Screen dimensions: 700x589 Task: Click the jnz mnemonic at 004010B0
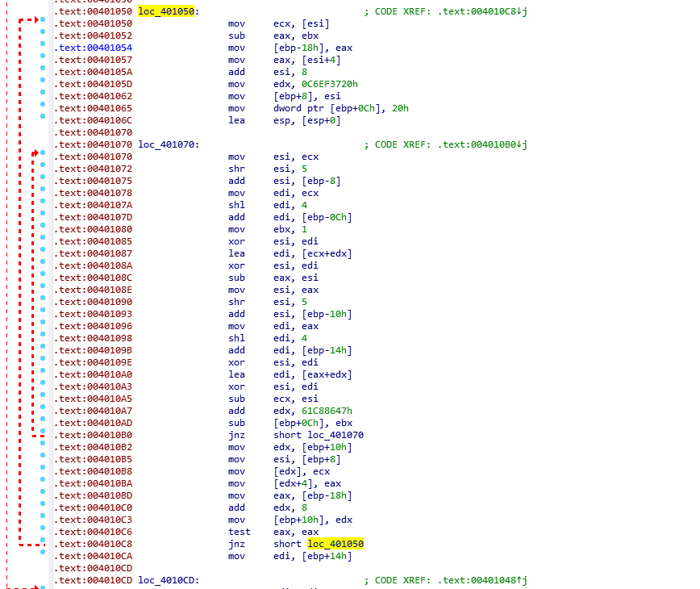point(236,435)
